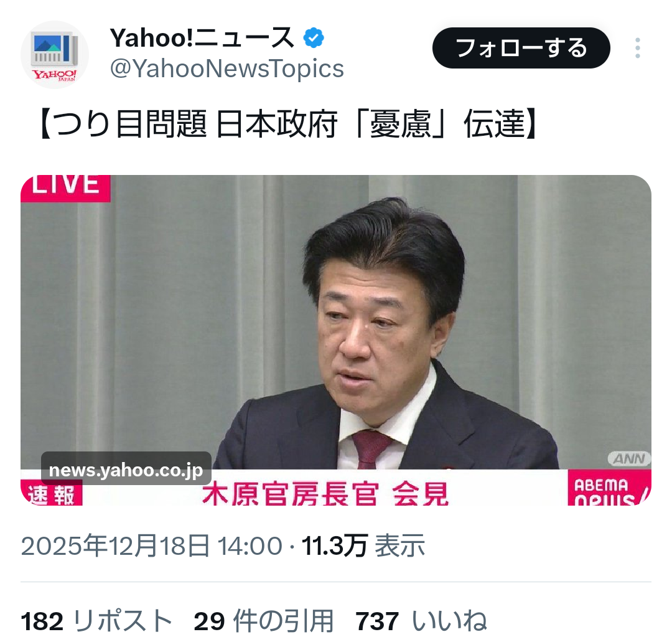
Task: Show the 182 リポスト list
Action: [x=96, y=621]
